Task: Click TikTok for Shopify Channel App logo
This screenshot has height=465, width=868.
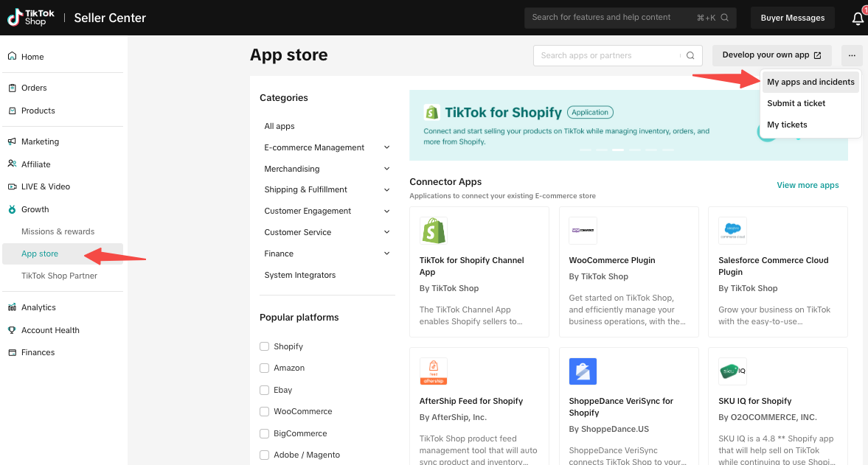Action: click(x=434, y=231)
